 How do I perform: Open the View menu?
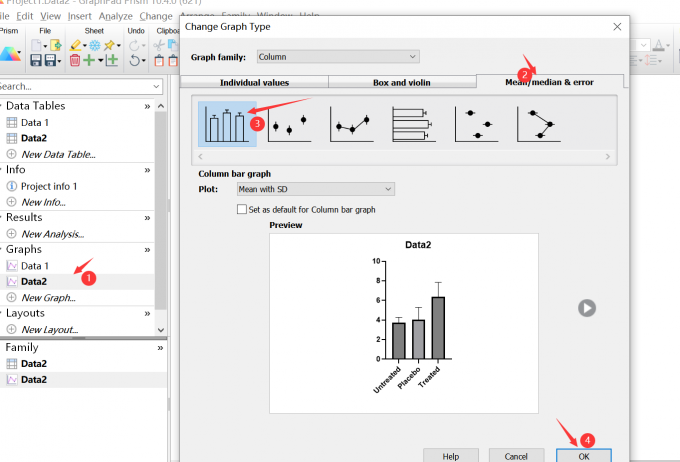point(51,16)
